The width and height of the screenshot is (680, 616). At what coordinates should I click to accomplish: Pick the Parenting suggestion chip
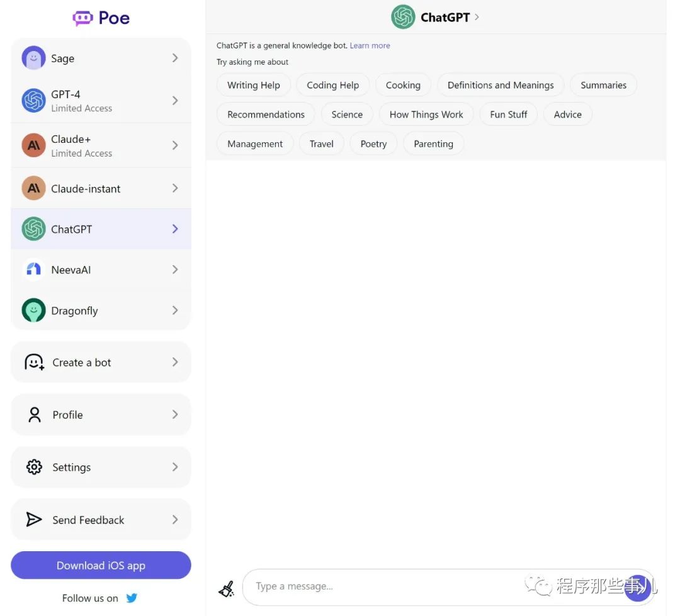click(x=433, y=144)
